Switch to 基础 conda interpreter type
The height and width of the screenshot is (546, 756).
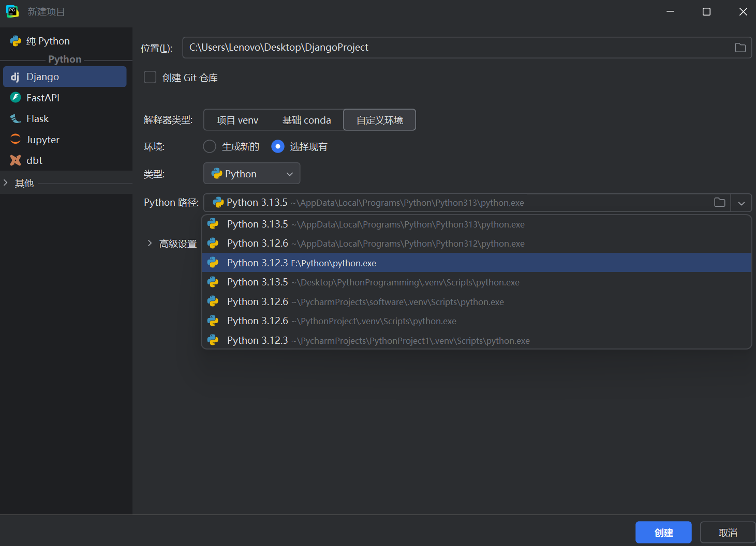pos(307,120)
